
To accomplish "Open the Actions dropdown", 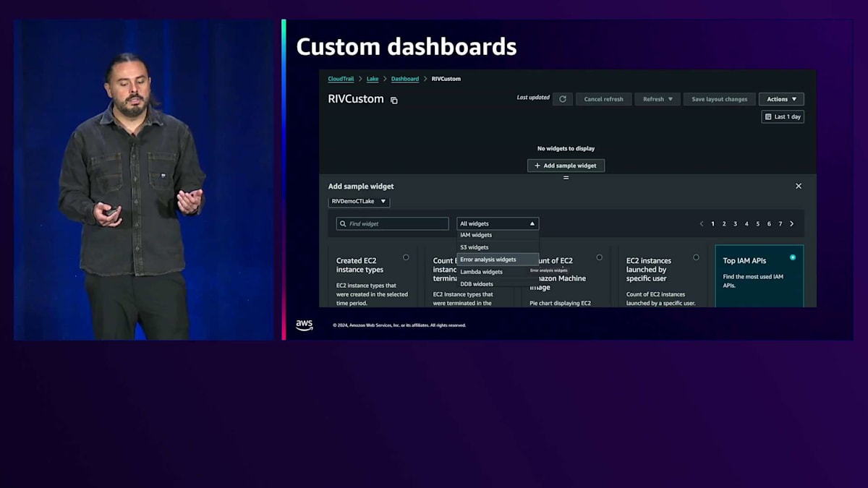I will [x=781, y=99].
